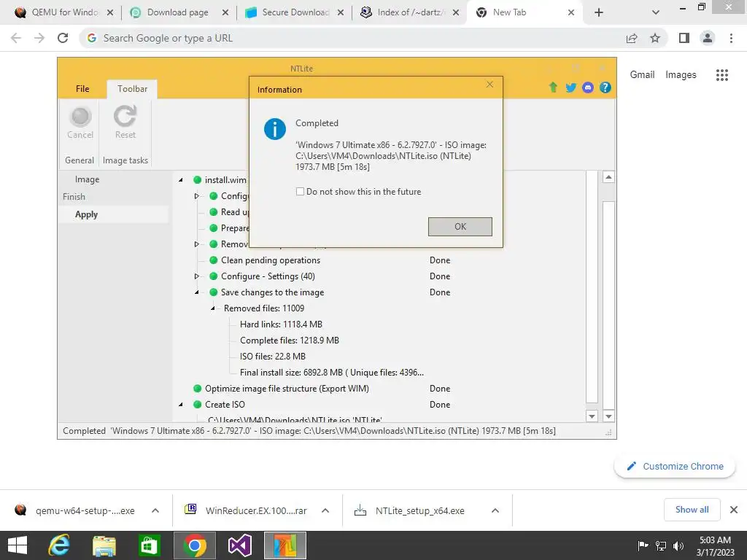Open Windows Start button
Image resolution: width=747 pixels, height=560 pixels.
(x=18, y=545)
